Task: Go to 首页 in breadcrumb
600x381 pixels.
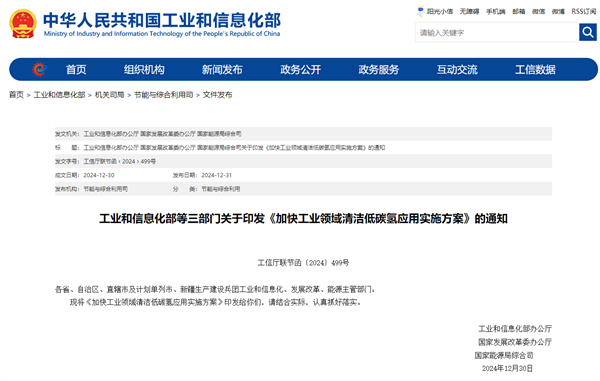Action: 16,94
